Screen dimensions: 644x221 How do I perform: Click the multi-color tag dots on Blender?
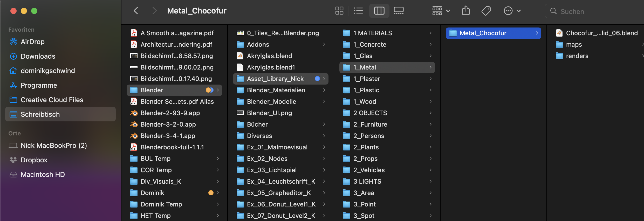[210, 90]
